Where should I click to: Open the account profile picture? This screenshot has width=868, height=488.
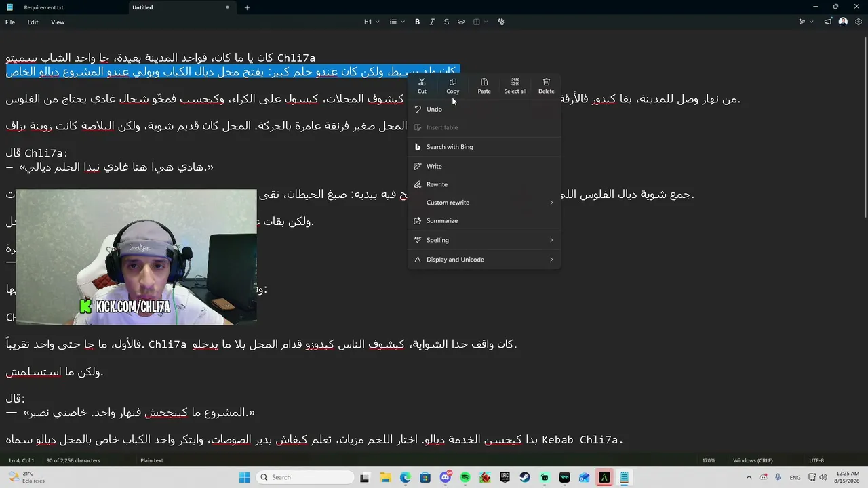[843, 22]
